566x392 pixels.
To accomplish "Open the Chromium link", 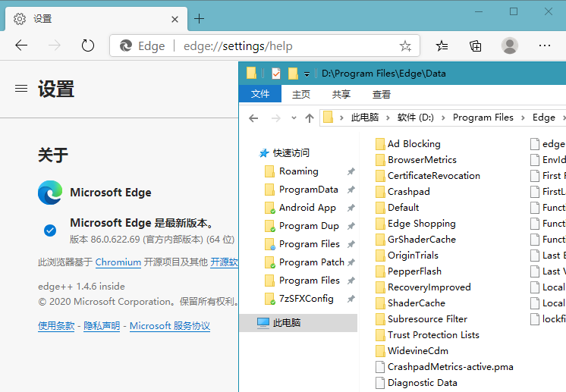I will pos(118,262).
